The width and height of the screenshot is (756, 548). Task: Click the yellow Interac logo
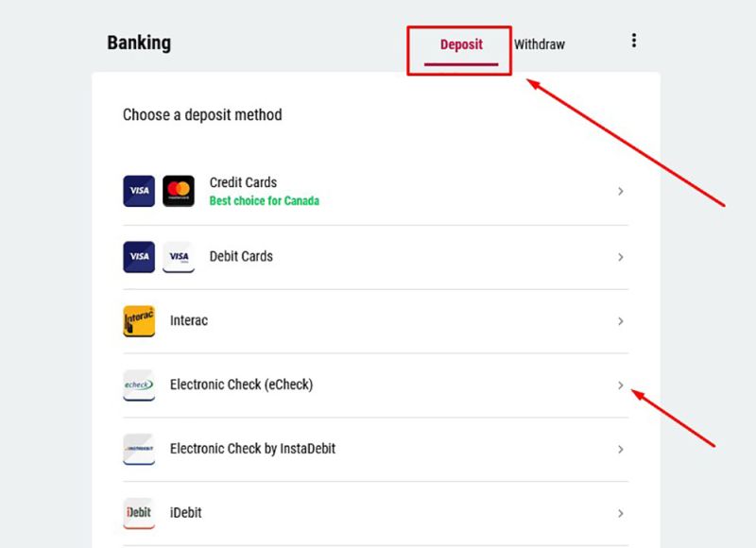pos(139,320)
